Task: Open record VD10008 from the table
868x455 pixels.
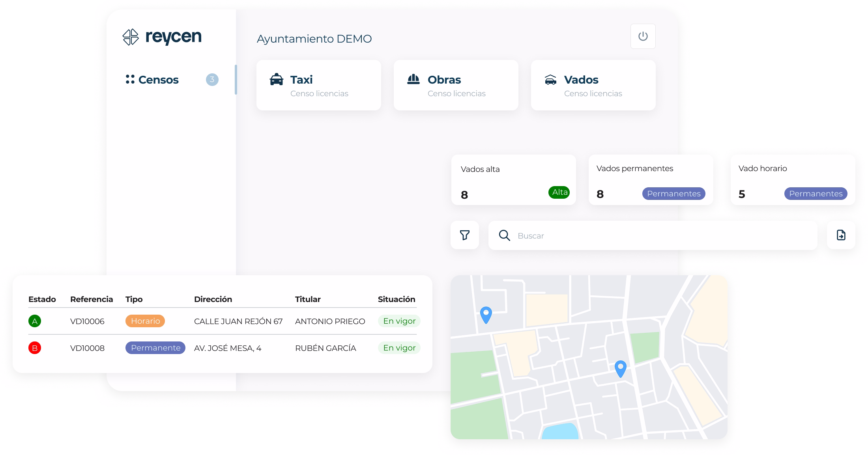Action: click(x=87, y=348)
